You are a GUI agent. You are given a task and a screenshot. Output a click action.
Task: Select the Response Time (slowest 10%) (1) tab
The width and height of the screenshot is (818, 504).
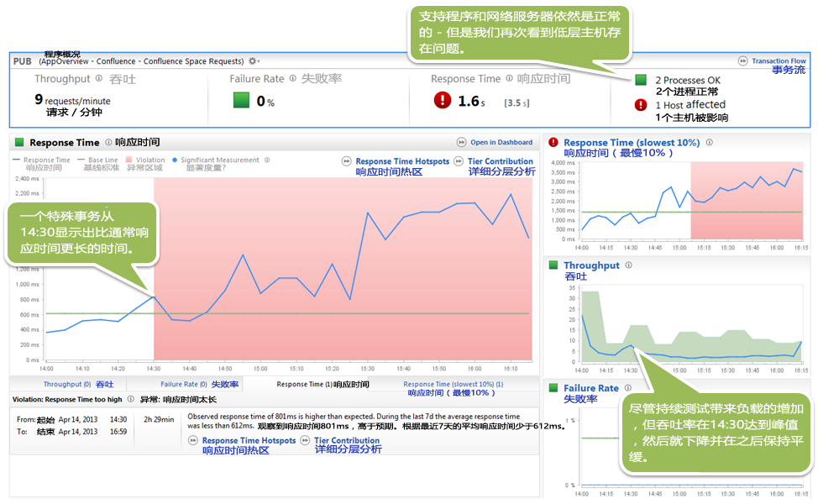453,385
